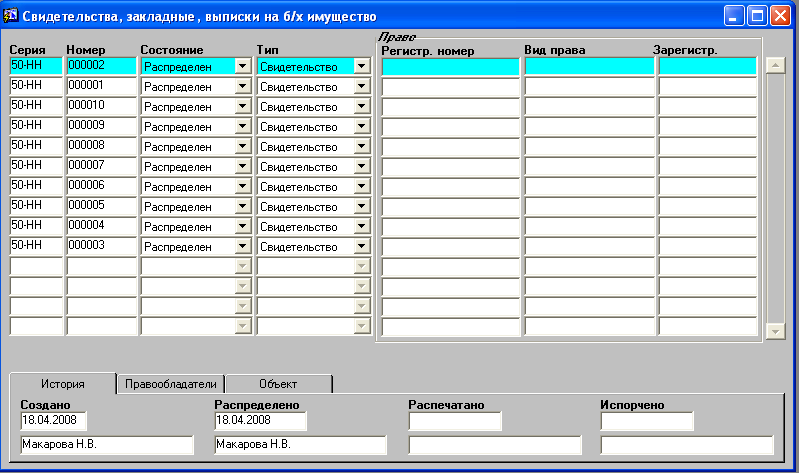Select Номер field 000003
This screenshot has width=799, height=473.
pos(101,246)
